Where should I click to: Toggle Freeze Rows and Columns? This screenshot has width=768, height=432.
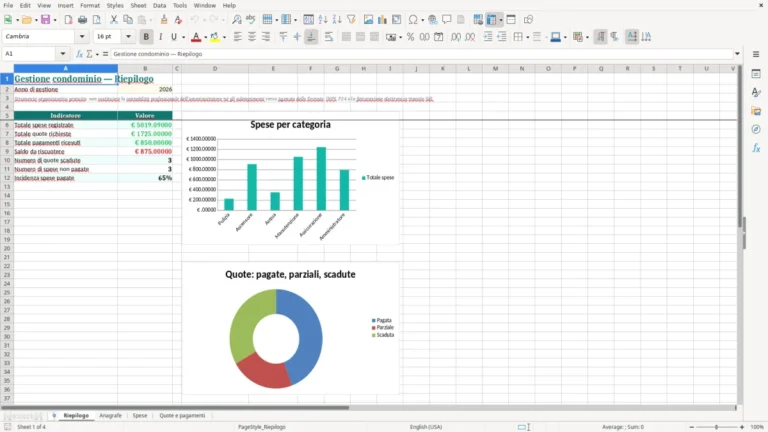click(491, 20)
